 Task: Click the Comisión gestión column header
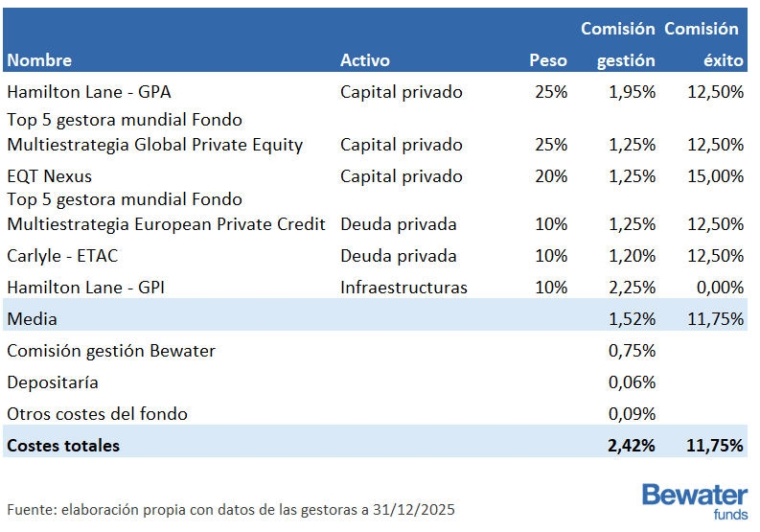click(x=618, y=44)
